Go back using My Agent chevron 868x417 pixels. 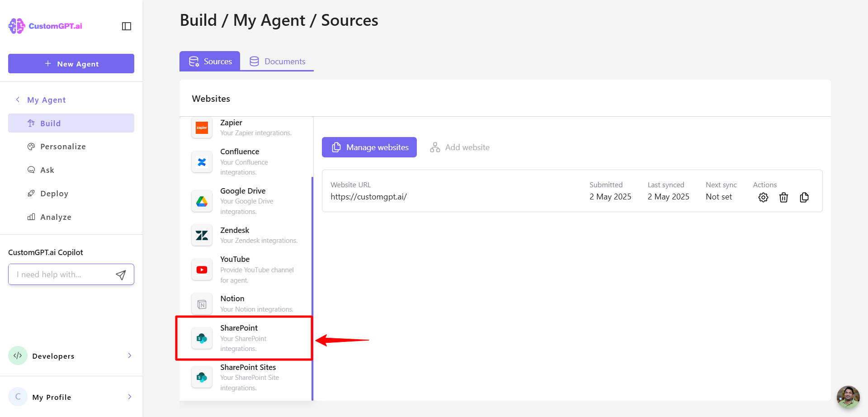(18, 100)
